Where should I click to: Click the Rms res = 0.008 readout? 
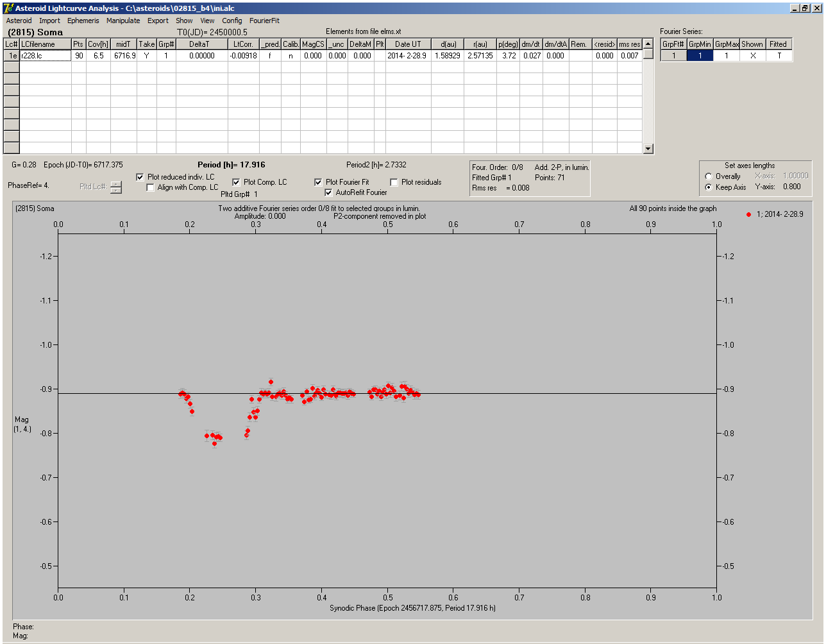(501, 188)
